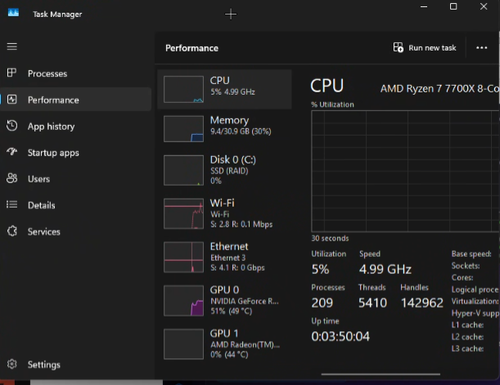Image resolution: width=500 pixels, height=385 pixels.
Task: Select the CPU mini graph thumbnail
Action: [184, 89]
